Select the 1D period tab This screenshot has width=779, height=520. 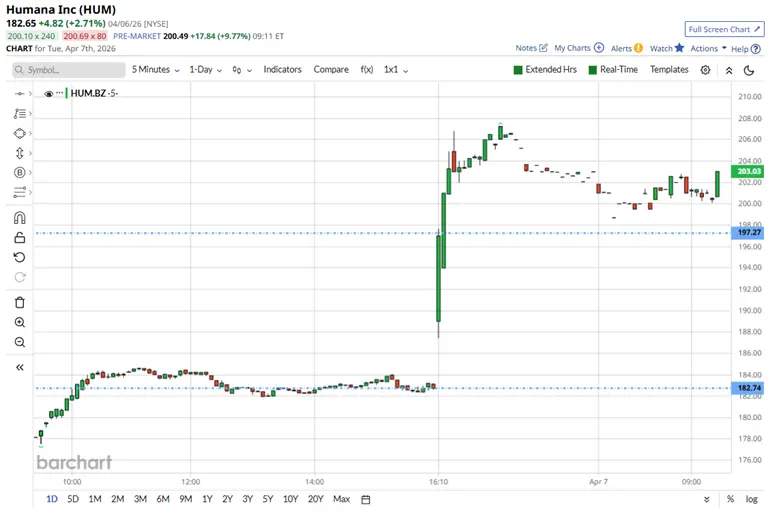pyautogui.click(x=52, y=499)
